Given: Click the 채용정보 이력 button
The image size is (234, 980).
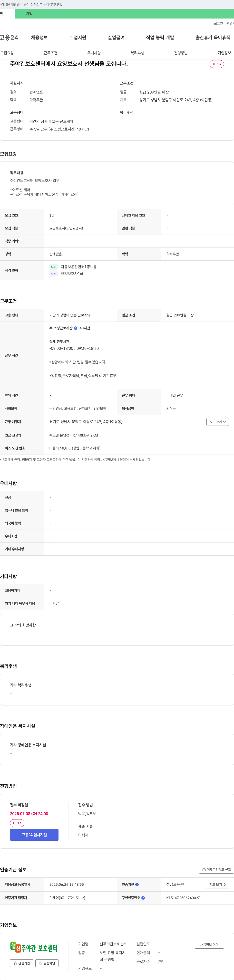Looking at the screenshot, I should click(209, 944).
